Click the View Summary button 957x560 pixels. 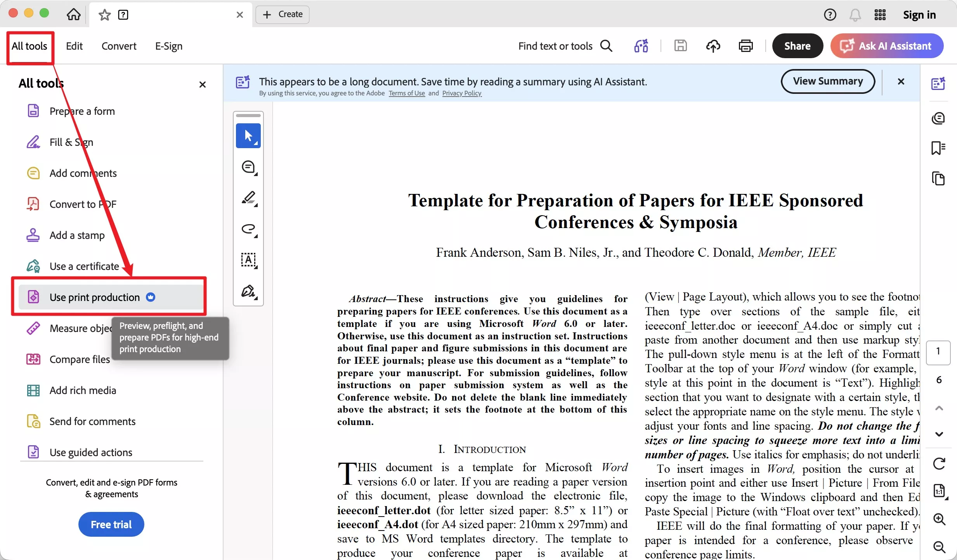[828, 81]
